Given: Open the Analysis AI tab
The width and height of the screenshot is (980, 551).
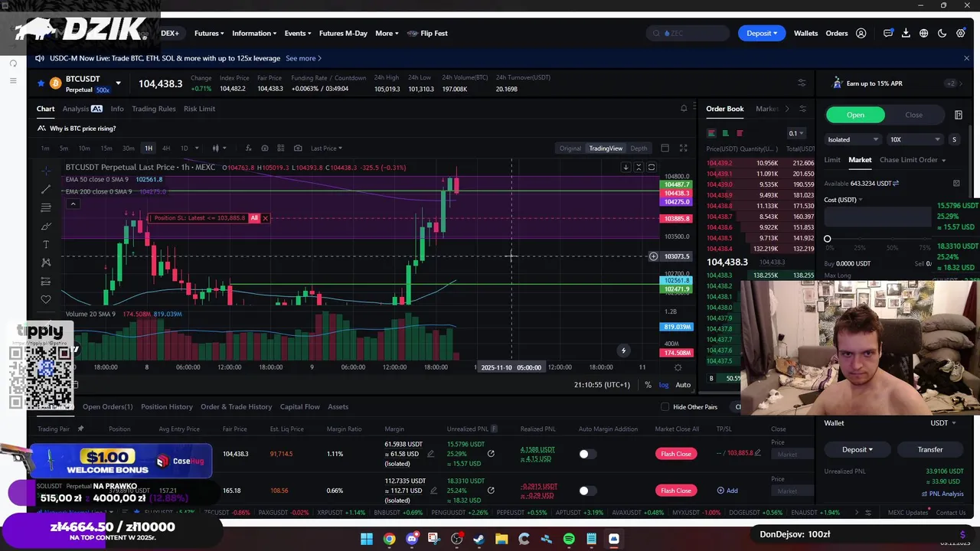Looking at the screenshot, I should click(82, 109).
